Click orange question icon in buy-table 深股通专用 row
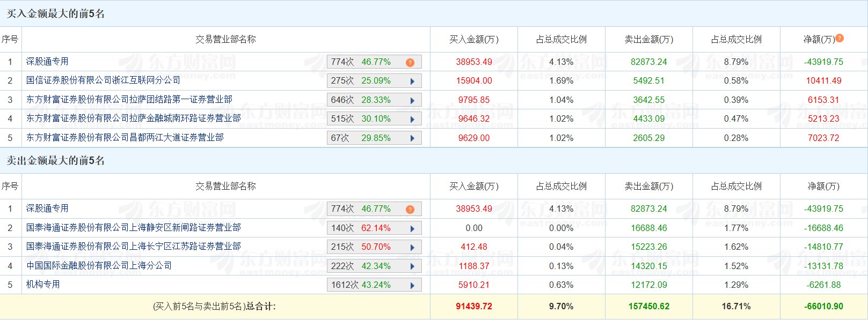The image size is (868, 320). coord(410,62)
